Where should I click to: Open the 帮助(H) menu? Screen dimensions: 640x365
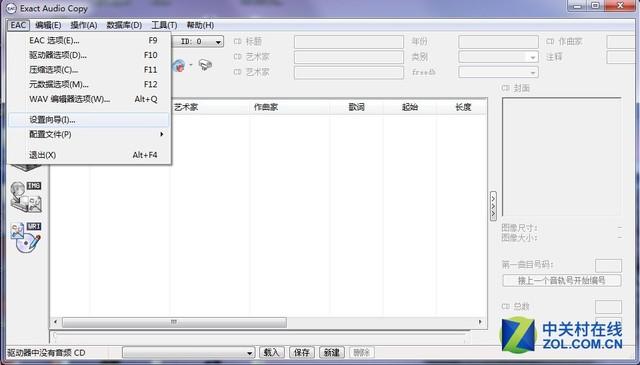tap(200, 25)
